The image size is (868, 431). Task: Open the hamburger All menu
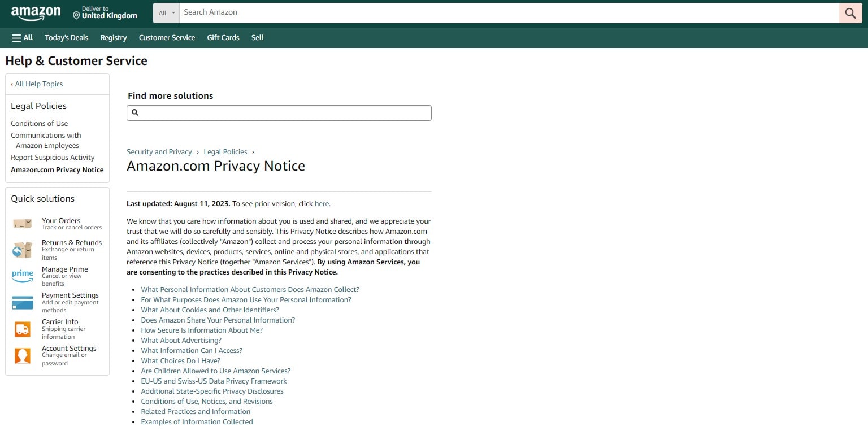pyautogui.click(x=23, y=38)
